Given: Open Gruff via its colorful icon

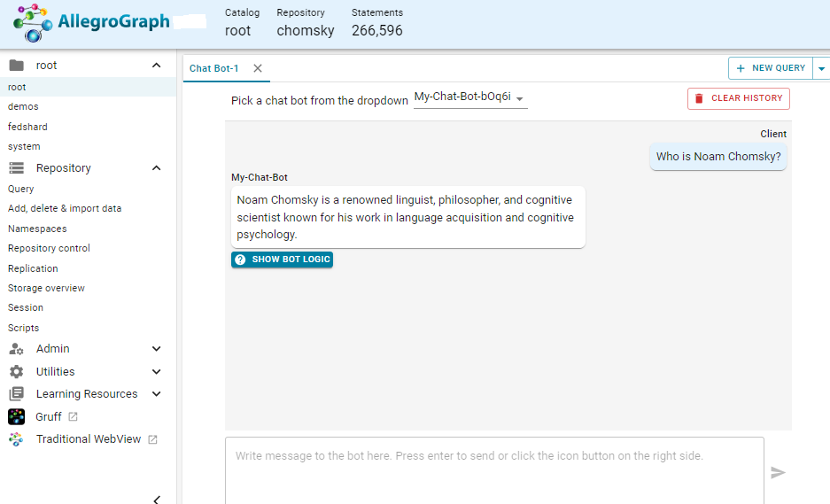Looking at the screenshot, I should (16, 416).
